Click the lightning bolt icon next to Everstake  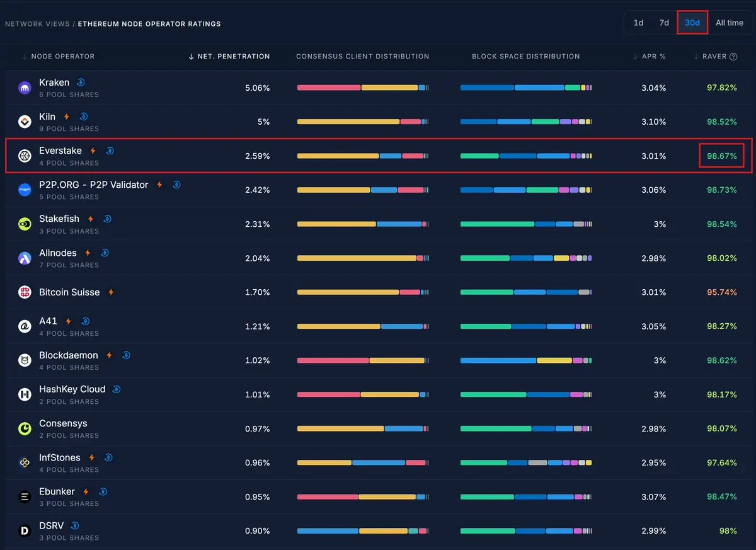coord(93,151)
